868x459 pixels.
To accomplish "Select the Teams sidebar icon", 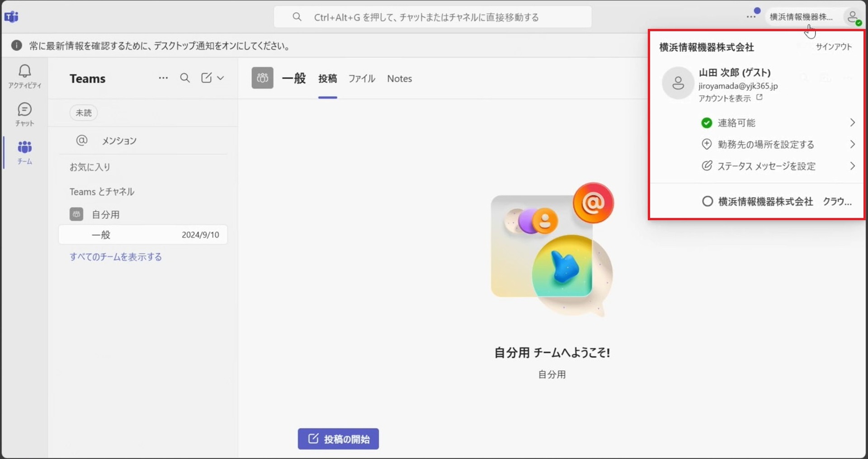I will 24,152.
